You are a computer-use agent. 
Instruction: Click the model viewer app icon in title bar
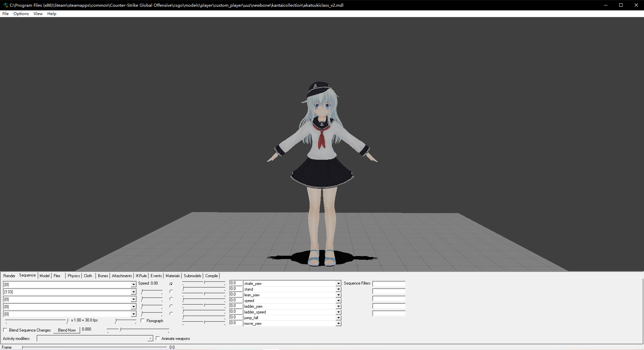coord(5,5)
